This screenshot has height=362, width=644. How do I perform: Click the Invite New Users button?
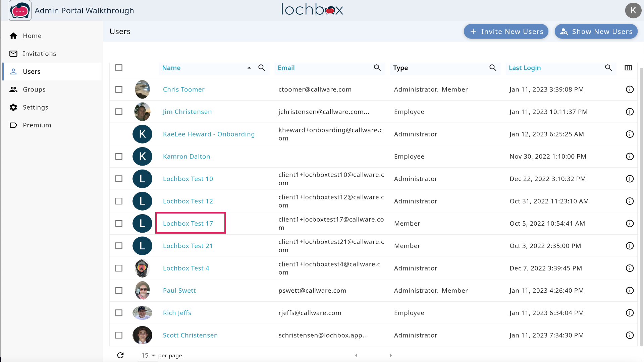506,32
